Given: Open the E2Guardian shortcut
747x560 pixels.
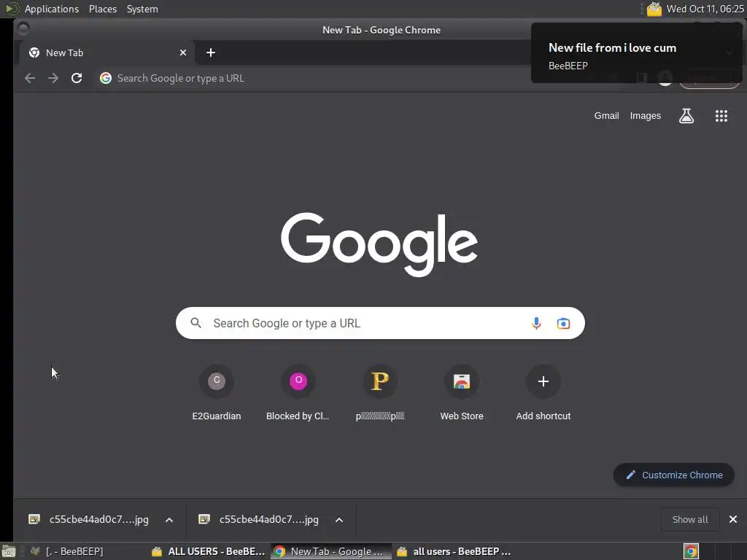Looking at the screenshot, I should tap(217, 393).
